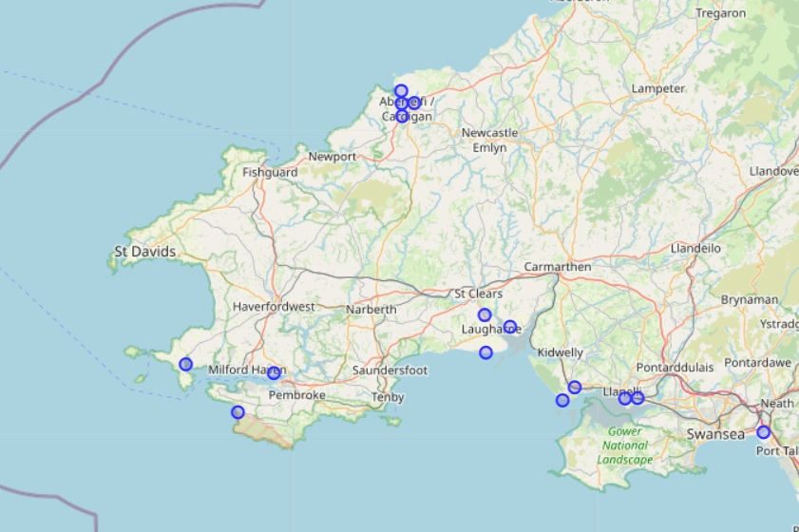Image resolution: width=799 pixels, height=532 pixels.
Task: Click the Gower National Landscape label
Action: (x=625, y=445)
